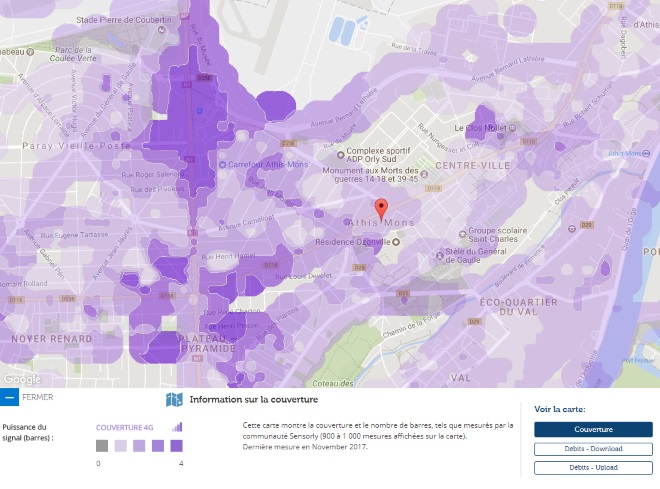
Task: Switch map to Débits - Download
Action: [593, 449]
